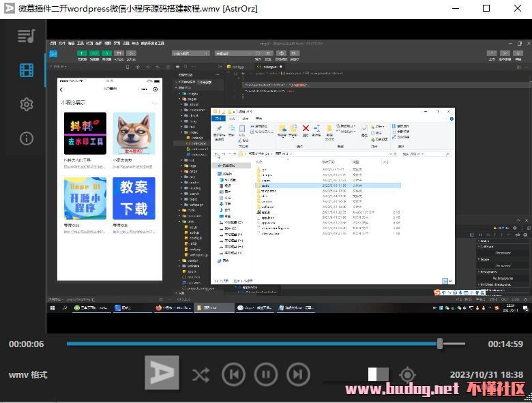The width and height of the screenshot is (532, 403).
Task: Maximize the AstrOrz player window
Action: pyautogui.click(x=486, y=9)
